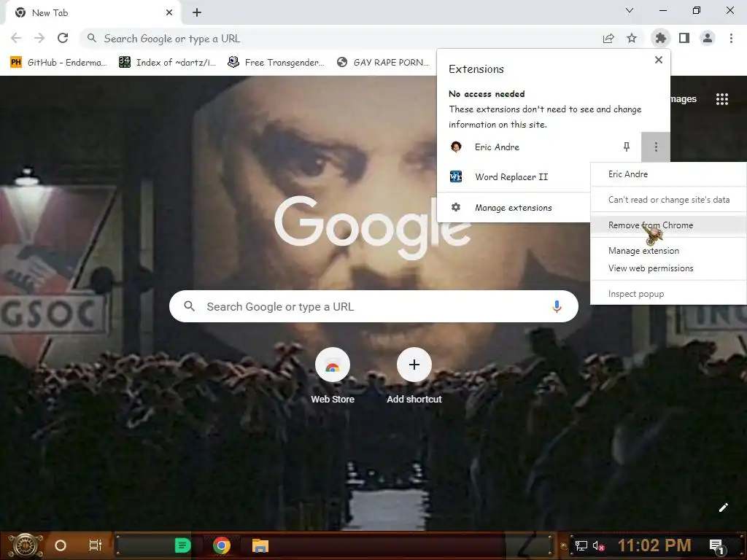Pin the Eric Andre extension

point(627,147)
